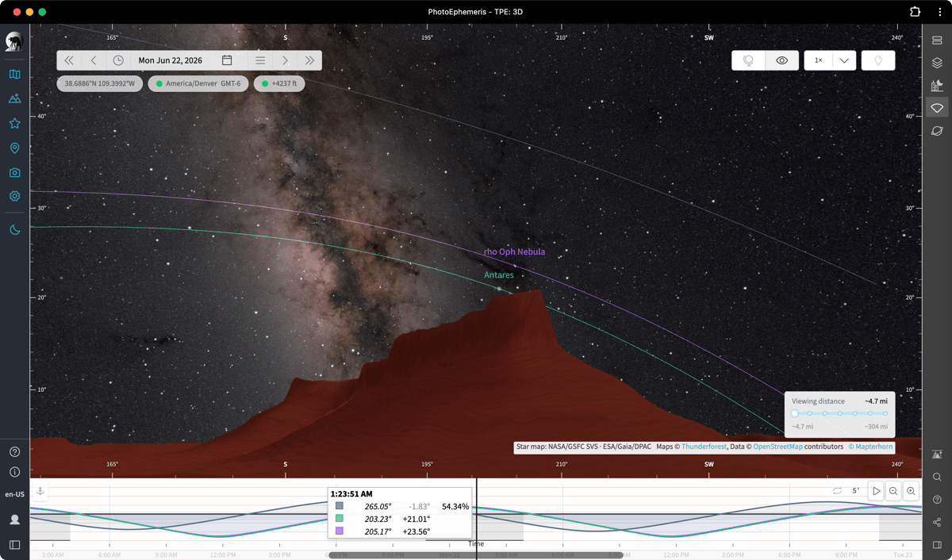Open the mountains landscape view icon
Image resolution: width=952 pixels, height=560 pixels.
pyautogui.click(x=14, y=99)
